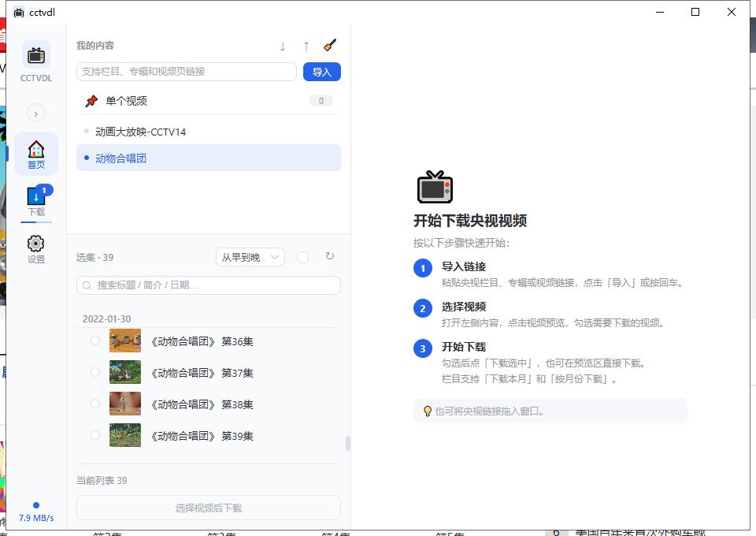756x536 pixels.
Task: Open the 设置 settings gear
Action: (x=36, y=249)
